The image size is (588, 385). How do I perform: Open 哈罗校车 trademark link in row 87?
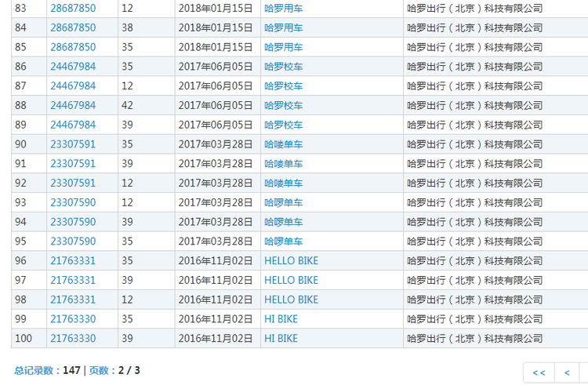pyautogui.click(x=284, y=86)
